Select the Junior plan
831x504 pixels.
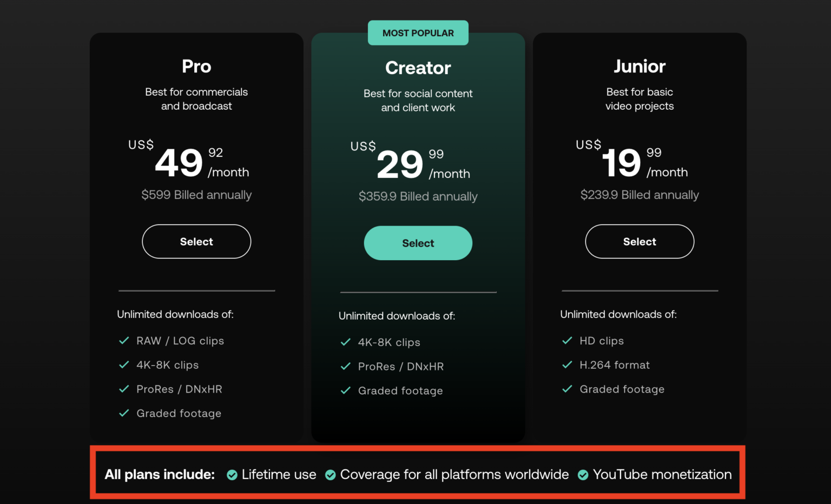(x=639, y=241)
